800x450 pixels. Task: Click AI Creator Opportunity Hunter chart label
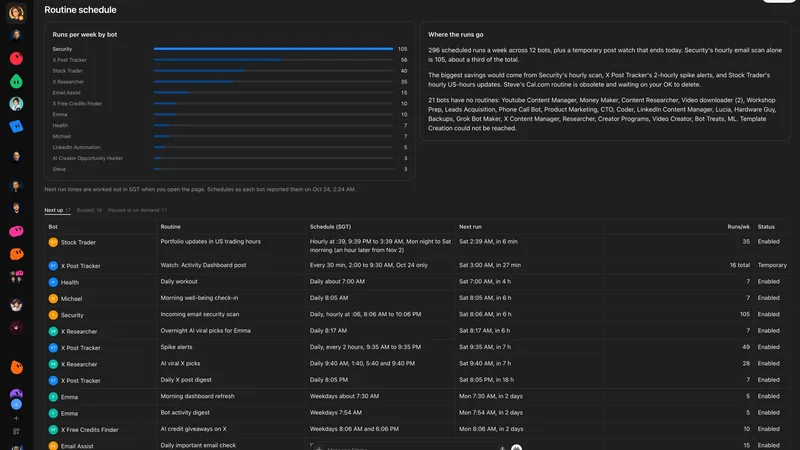[x=88, y=158]
